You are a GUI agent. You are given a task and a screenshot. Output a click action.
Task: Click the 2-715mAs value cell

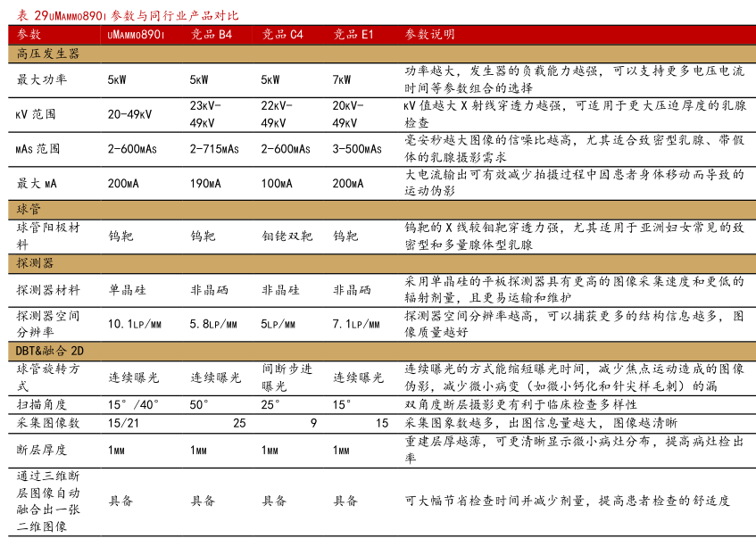[x=214, y=149]
